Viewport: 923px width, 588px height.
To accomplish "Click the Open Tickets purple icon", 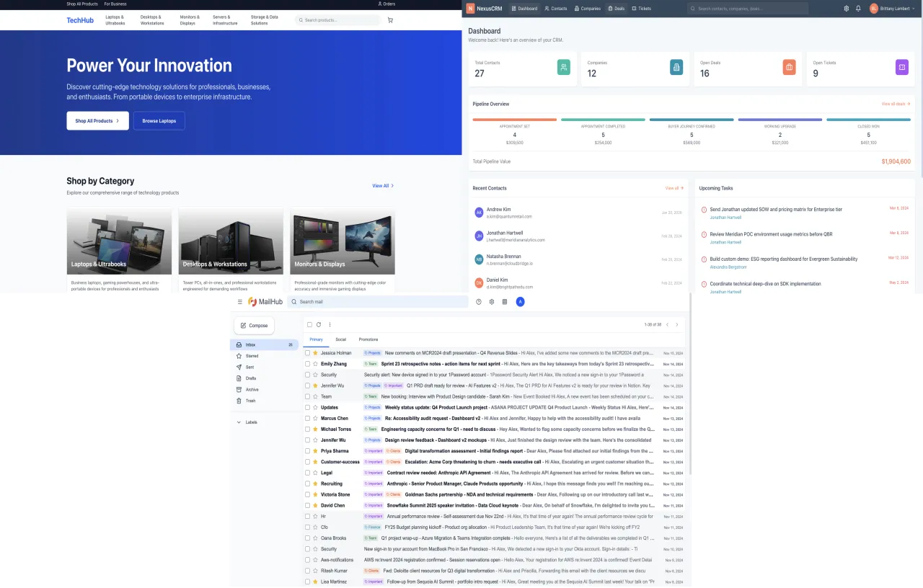I will [x=902, y=67].
